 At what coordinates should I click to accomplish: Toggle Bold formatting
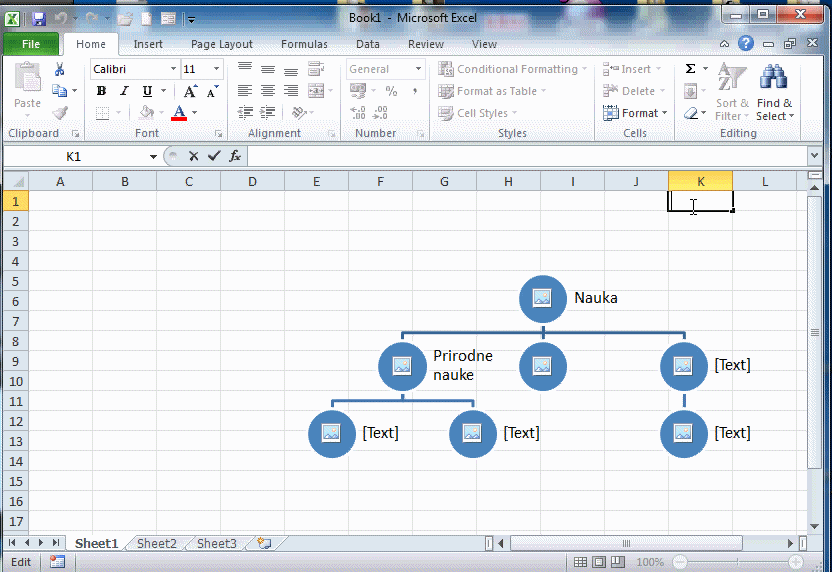(101, 91)
